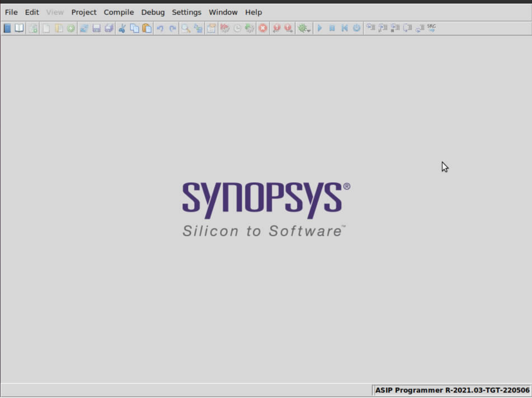Click the Copy icon in toolbar

pos(134,28)
